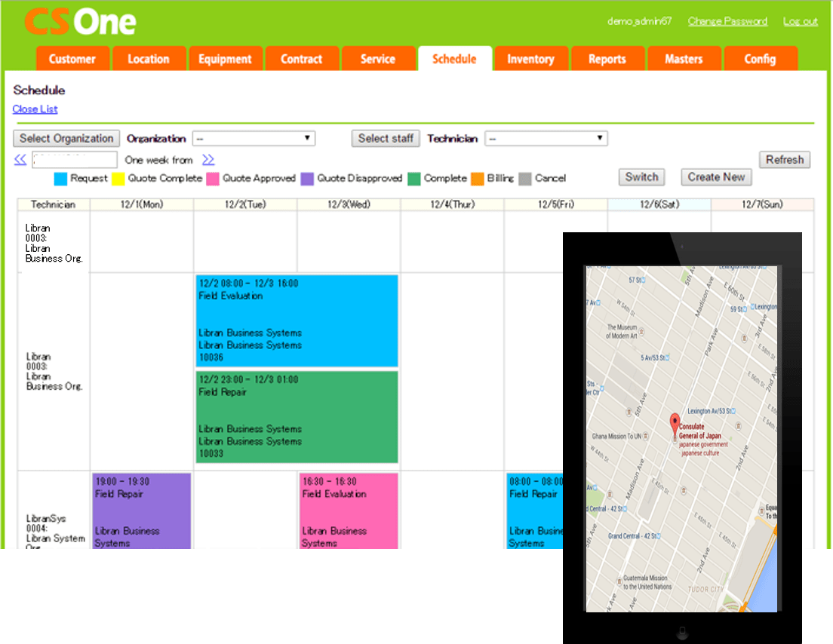The image size is (833, 644).
Task: Go to previous week with double-left arrows
Action: [20, 159]
